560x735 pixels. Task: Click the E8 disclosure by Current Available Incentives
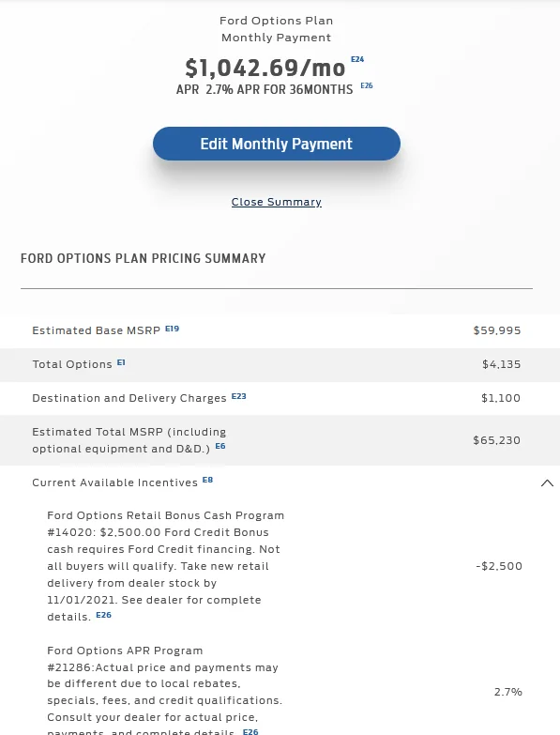tap(207, 480)
